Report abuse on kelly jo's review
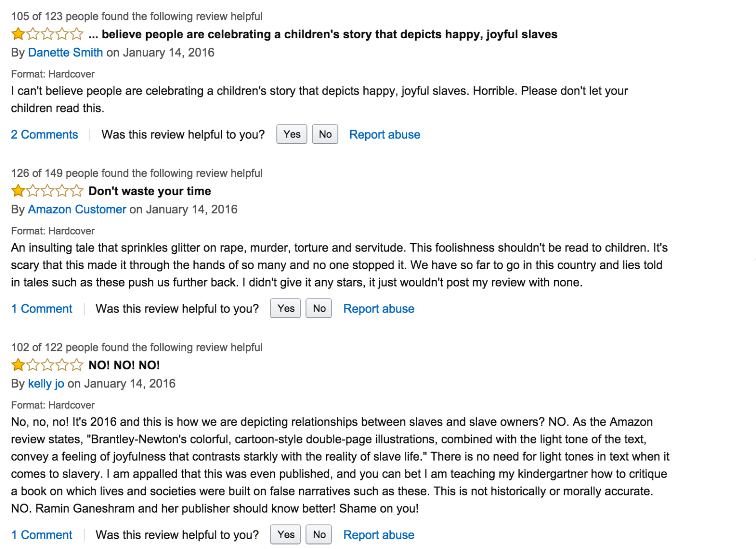756x549 pixels. click(378, 535)
